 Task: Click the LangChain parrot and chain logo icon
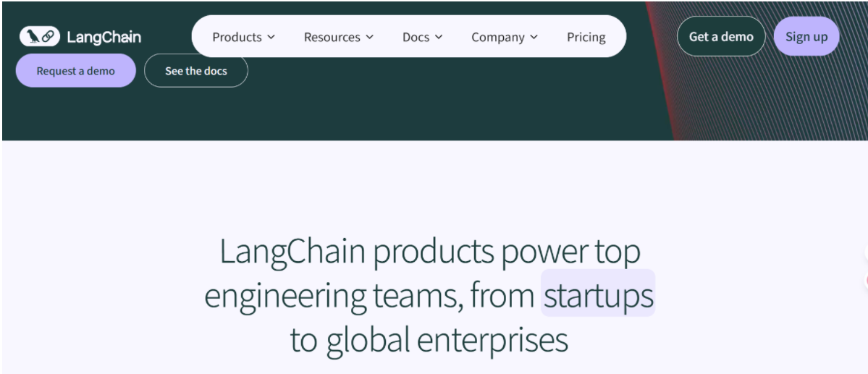pyautogui.click(x=40, y=37)
